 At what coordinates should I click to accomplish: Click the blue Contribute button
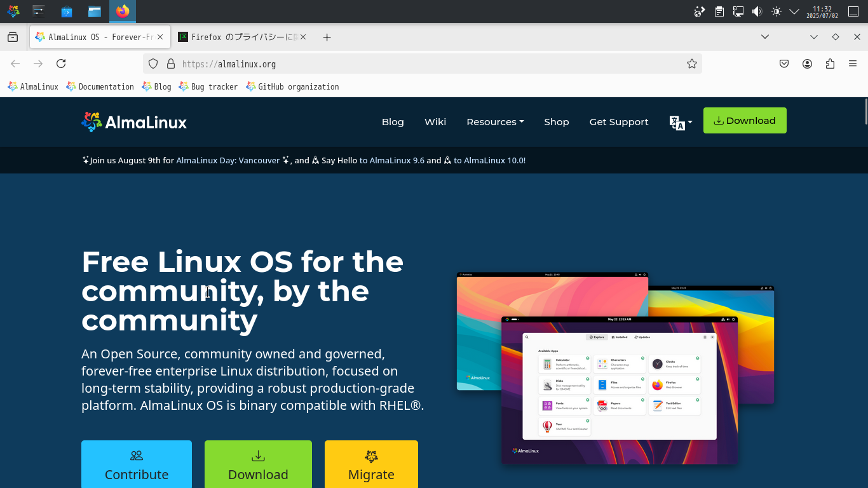coord(137,464)
